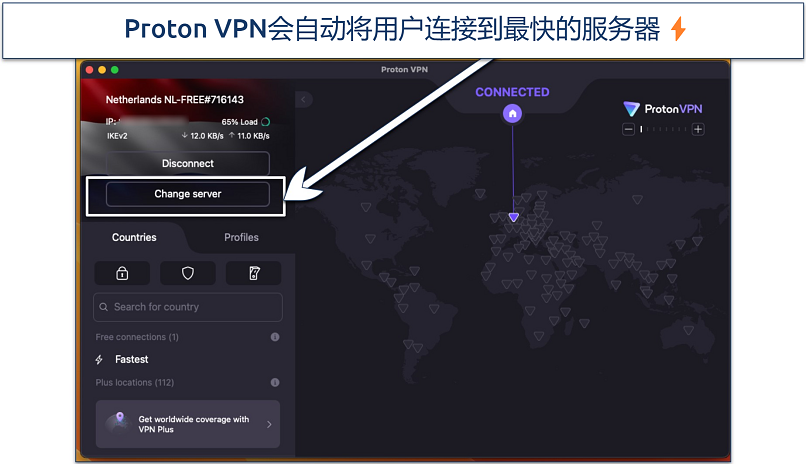Toggle the Kill Switch icon
The height and width of the screenshot is (464, 806).
click(x=254, y=273)
